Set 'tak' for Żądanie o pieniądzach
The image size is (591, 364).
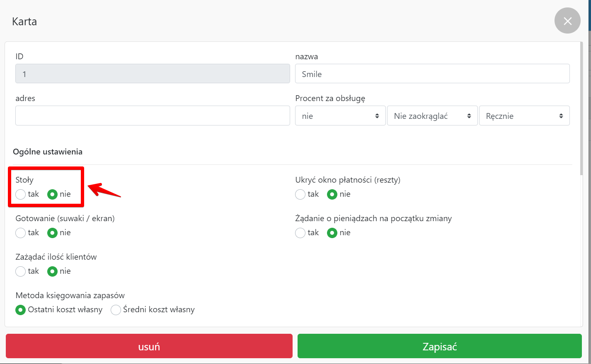tap(300, 233)
